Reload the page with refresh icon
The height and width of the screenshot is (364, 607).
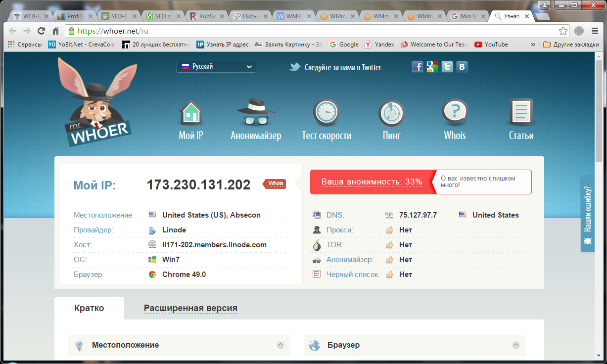42,31
